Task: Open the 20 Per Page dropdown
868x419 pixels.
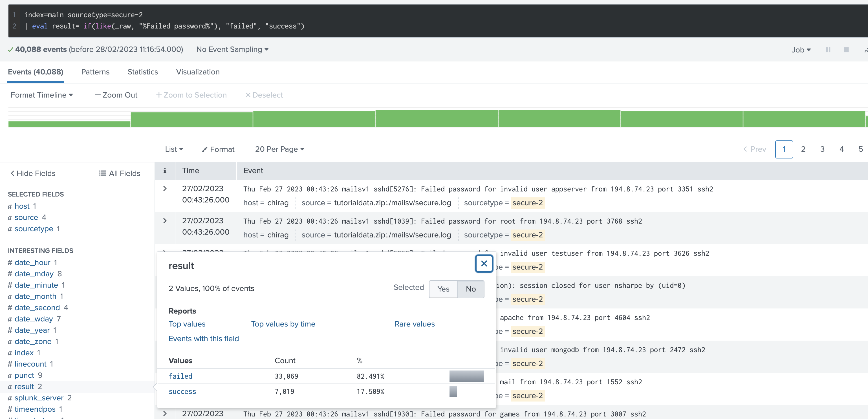Action: pos(279,149)
